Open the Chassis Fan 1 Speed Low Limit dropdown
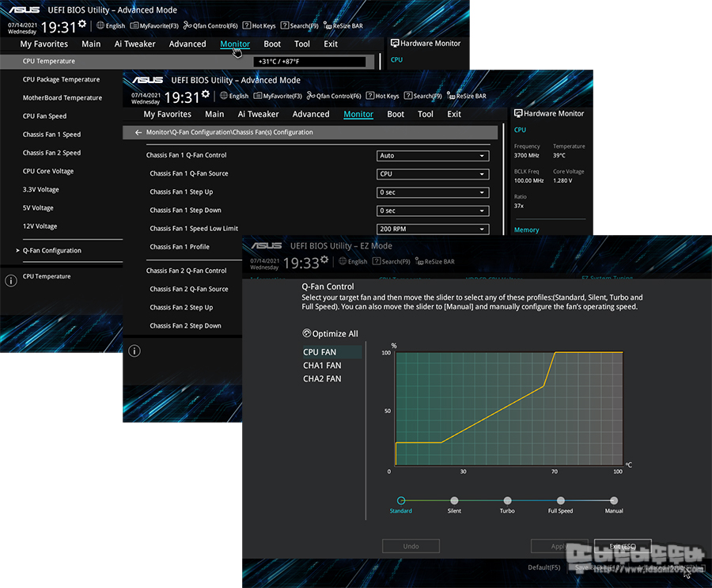The image size is (712, 588). tap(433, 229)
